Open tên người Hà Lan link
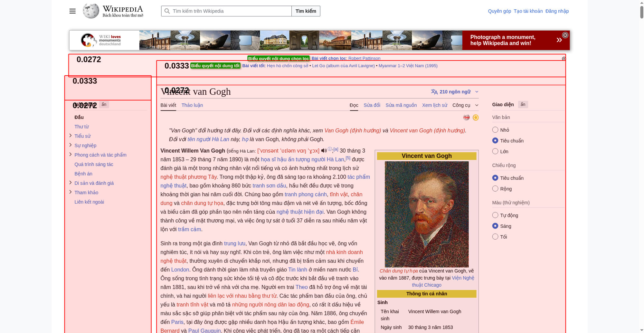Viewport: 644px width, 333px height. 208,139
